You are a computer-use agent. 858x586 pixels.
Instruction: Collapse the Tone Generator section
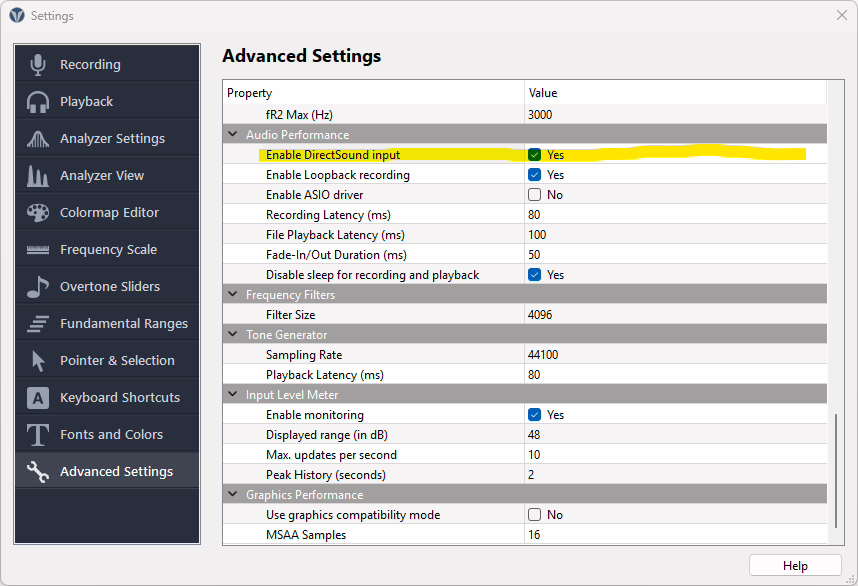tap(233, 334)
